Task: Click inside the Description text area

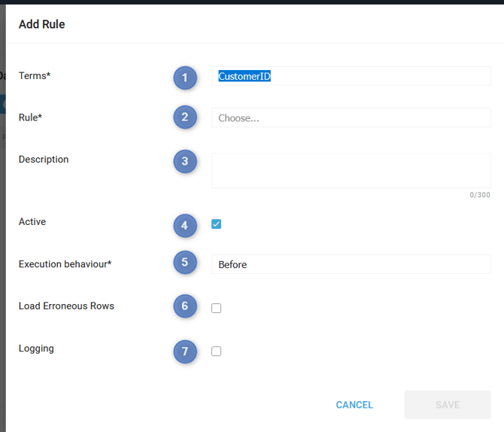Action: (x=351, y=170)
